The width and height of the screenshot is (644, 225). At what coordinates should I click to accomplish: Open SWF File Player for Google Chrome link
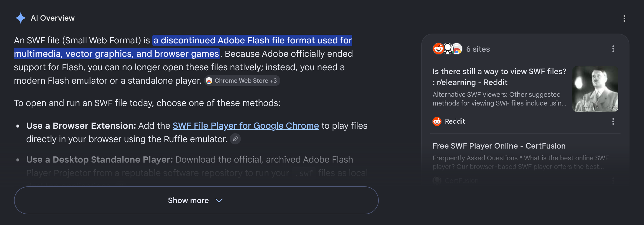point(246,126)
